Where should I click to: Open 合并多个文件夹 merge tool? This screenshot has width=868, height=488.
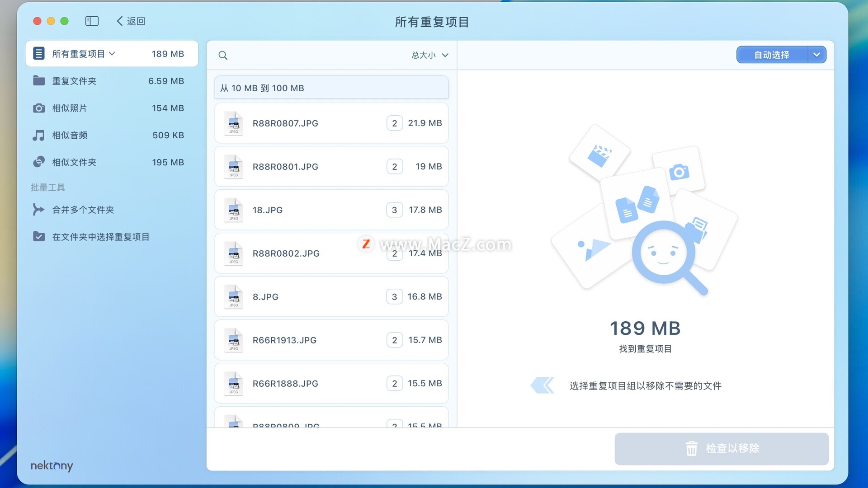tap(83, 210)
